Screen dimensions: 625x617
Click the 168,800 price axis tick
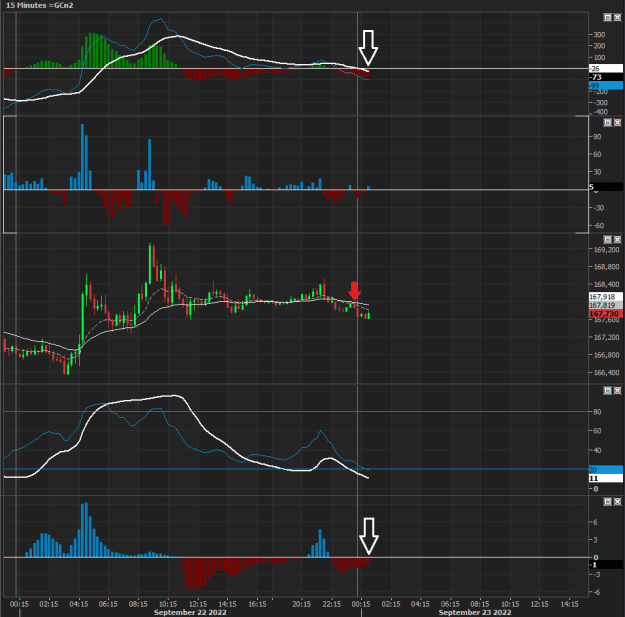coord(607,267)
